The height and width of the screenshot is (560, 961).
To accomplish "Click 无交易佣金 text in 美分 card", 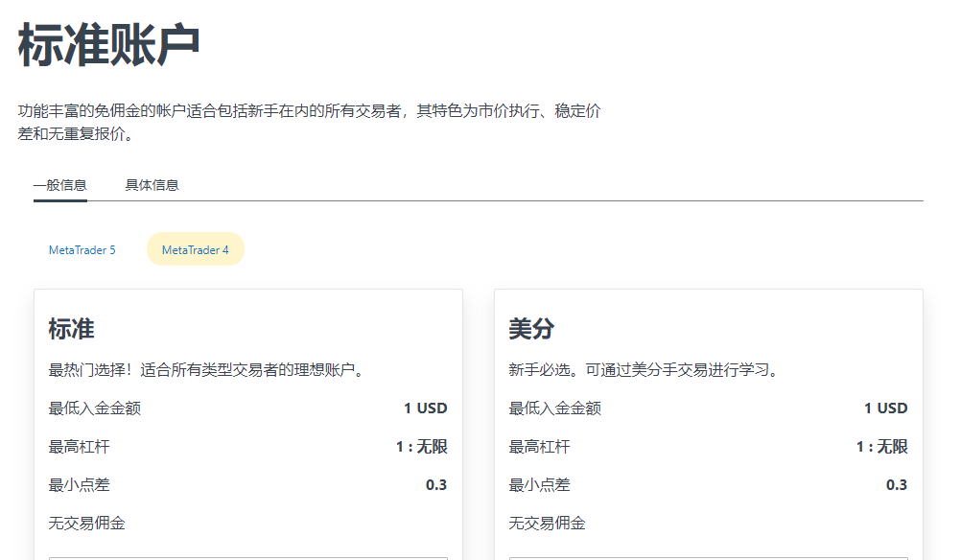I will (x=547, y=523).
